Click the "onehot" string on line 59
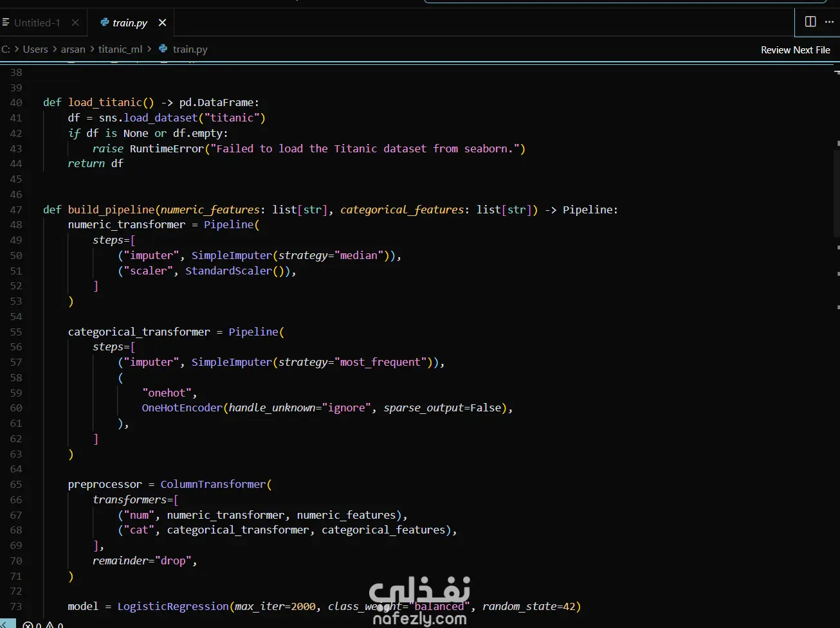The height and width of the screenshot is (628, 840). 167,393
